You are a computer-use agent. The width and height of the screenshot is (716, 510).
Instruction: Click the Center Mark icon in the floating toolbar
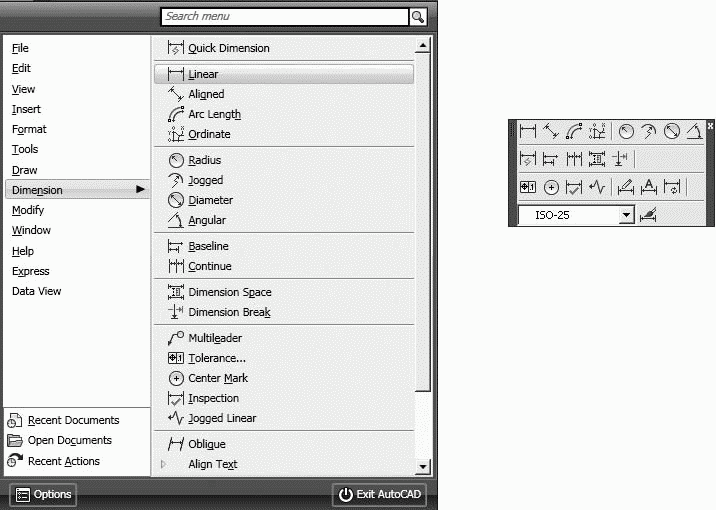[x=551, y=186]
